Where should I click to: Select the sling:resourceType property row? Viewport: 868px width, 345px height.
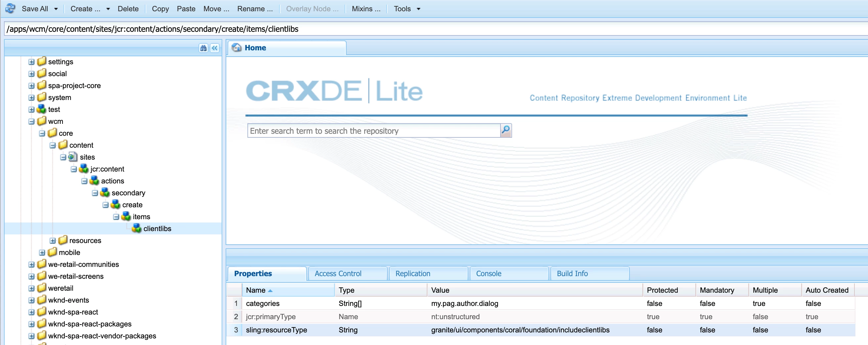[541, 329]
